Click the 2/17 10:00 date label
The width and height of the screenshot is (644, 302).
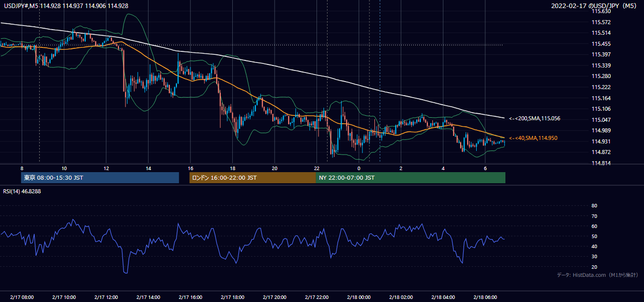point(64,297)
